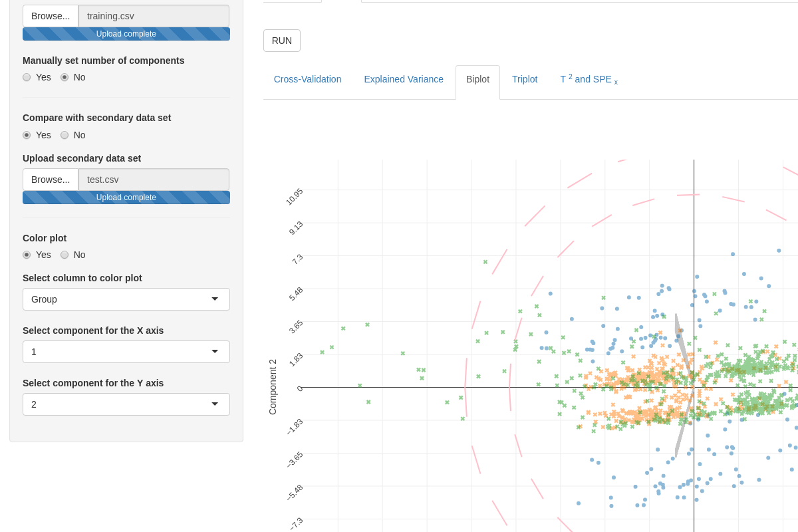
Task: Open the T2 and SPE x tab
Action: [589, 79]
